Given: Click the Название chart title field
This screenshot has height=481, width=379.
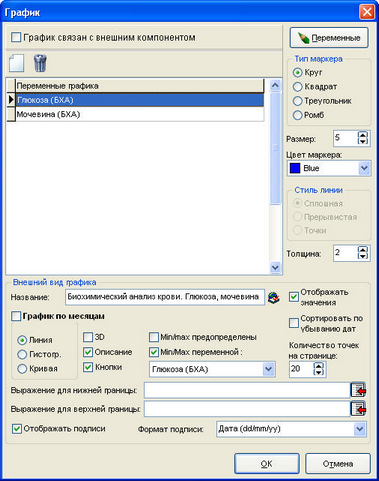Looking at the screenshot, I should tap(165, 297).
